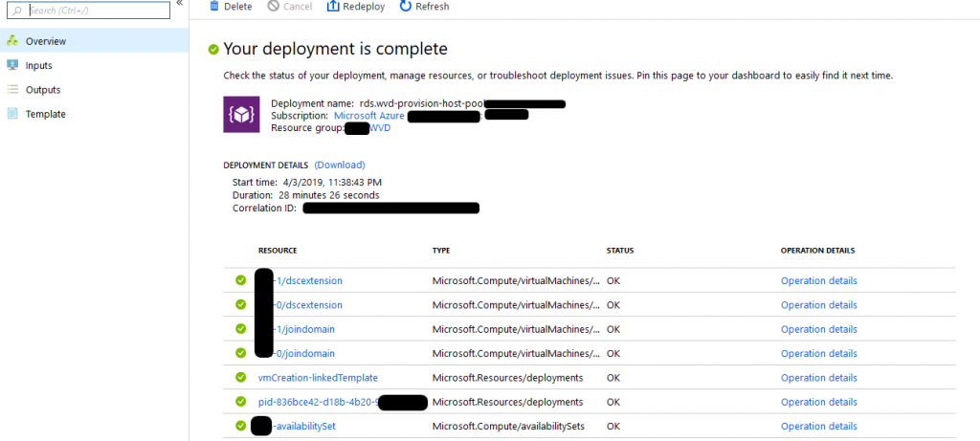Collapse the sidebar with double chevron
The height and width of the screenshot is (441, 980).
click(x=179, y=3)
